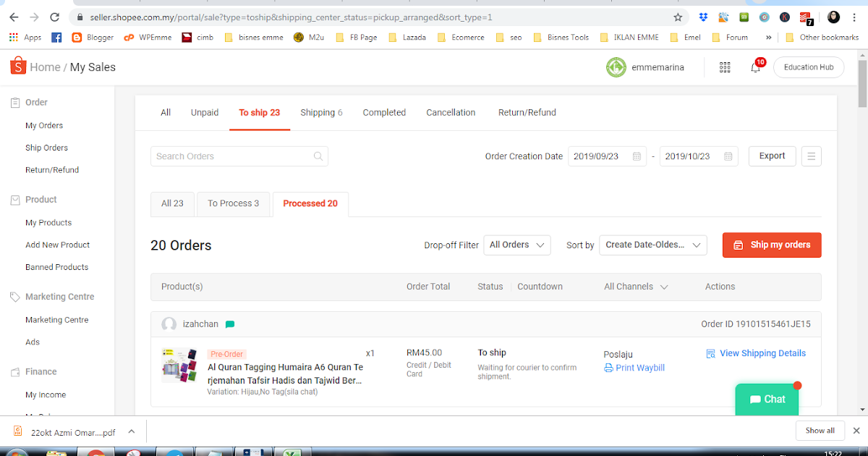Click Home breadcrumb link
The width and height of the screenshot is (868, 456).
tap(45, 67)
